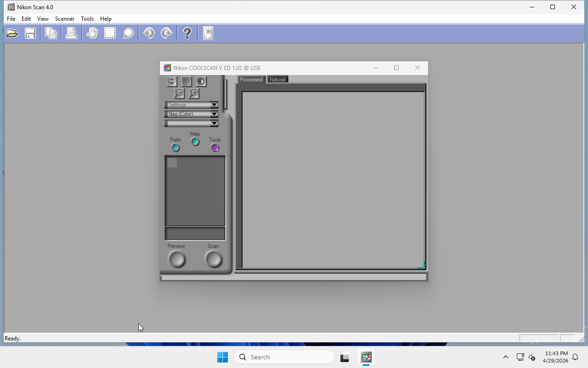Open the notification bell icon
Screen dimensions: 588x368
[x=575, y=357]
